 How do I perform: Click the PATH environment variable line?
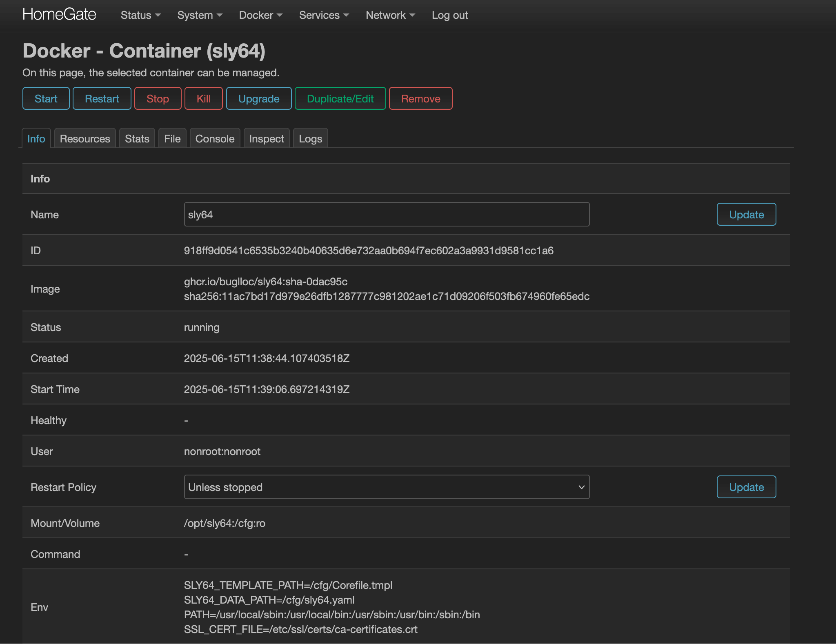click(332, 615)
